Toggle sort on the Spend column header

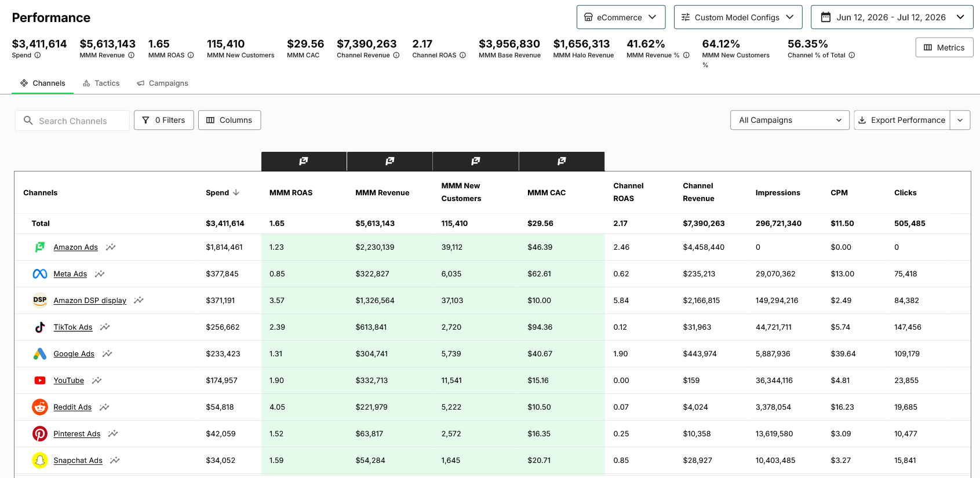(x=223, y=193)
